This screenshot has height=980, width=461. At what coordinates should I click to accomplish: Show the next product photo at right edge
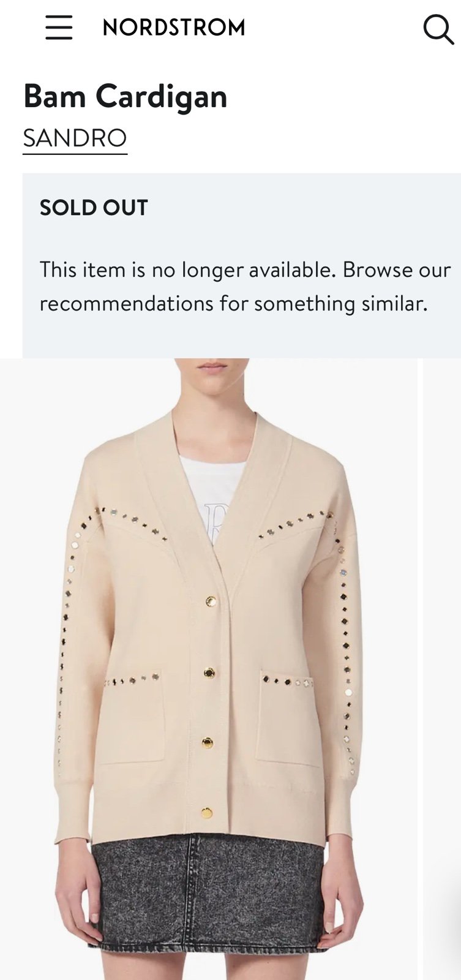[442, 669]
